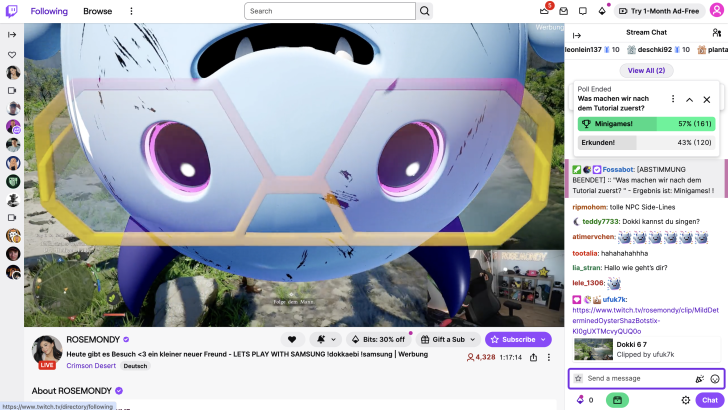Viewport: 728px width, 410px height.
Task: Open stream three-dot more options
Action: point(549,357)
